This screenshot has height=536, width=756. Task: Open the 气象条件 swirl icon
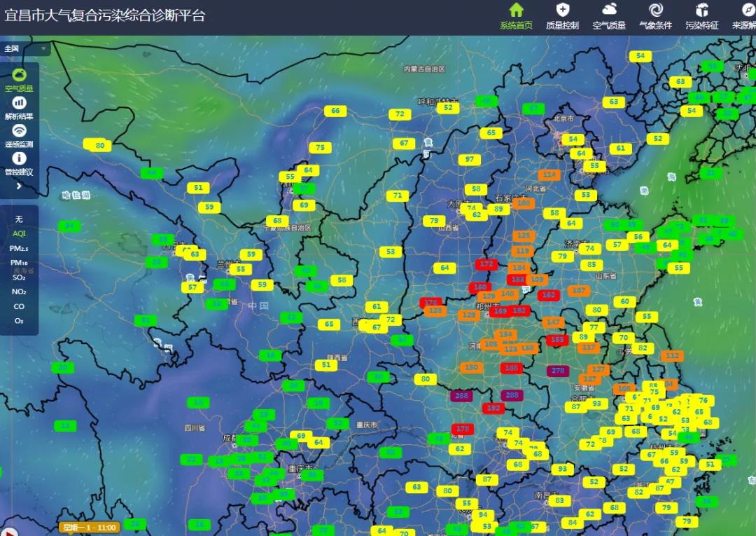tap(655, 11)
